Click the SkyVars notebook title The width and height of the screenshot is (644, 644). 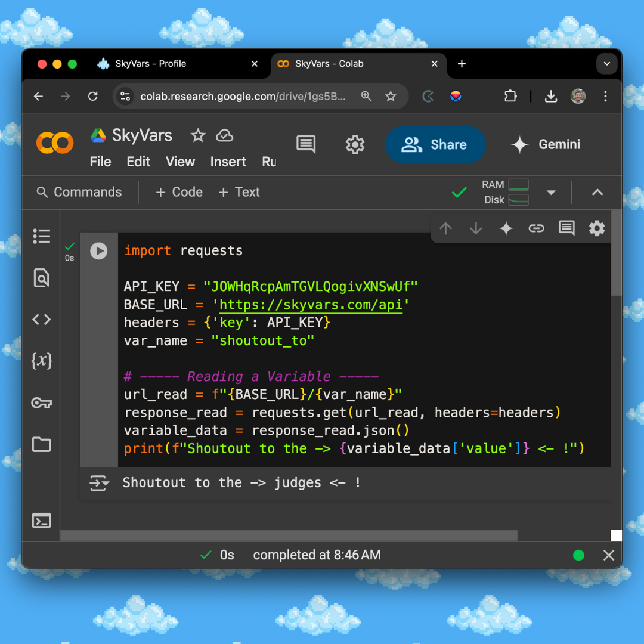[x=142, y=135]
